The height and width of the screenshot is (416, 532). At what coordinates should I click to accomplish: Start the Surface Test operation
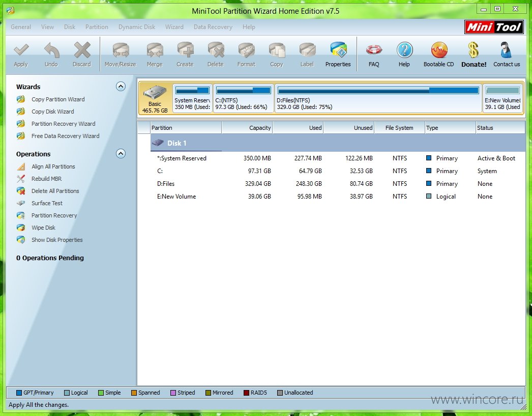pyautogui.click(x=47, y=203)
